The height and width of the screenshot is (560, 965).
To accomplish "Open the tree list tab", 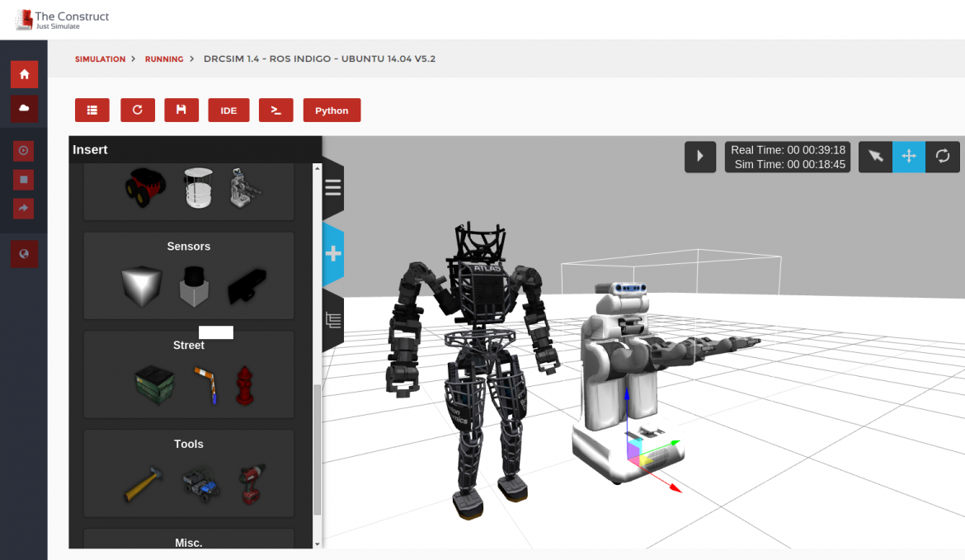I will 333,320.
